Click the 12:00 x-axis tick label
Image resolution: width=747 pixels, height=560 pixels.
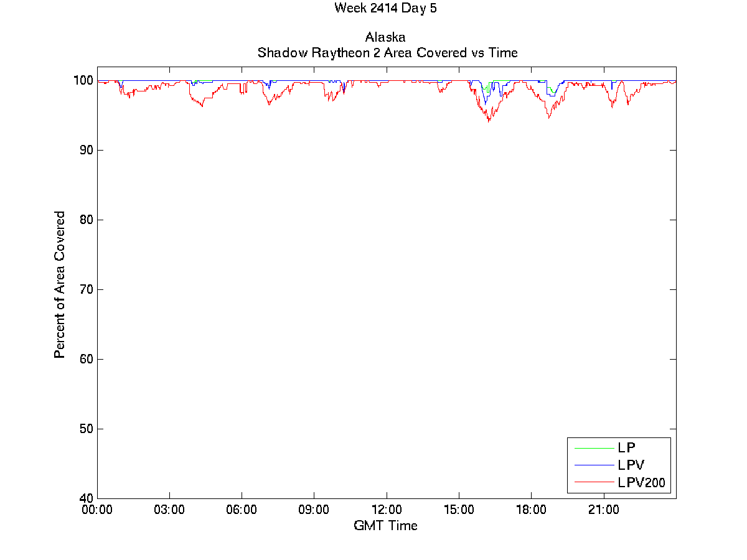tap(387, 510)
